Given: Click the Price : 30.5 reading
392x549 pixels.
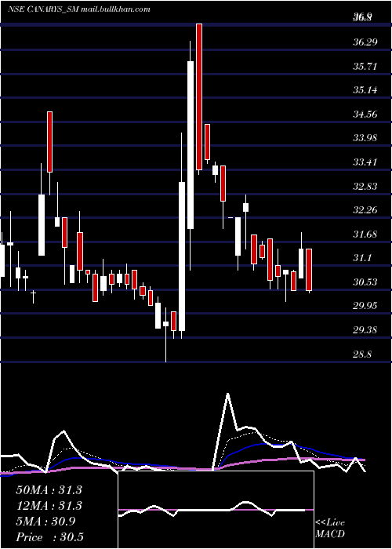Looking at the screenshot, I should pos(49,537).
